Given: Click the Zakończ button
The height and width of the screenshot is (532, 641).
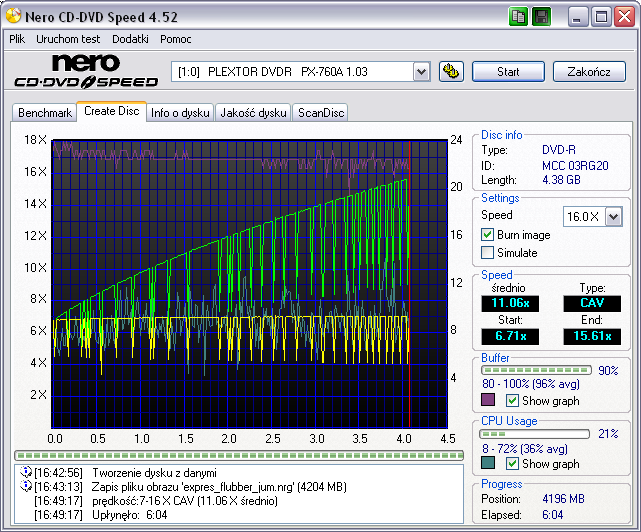Looking at the screenshot, I should [x=589, y=72].
